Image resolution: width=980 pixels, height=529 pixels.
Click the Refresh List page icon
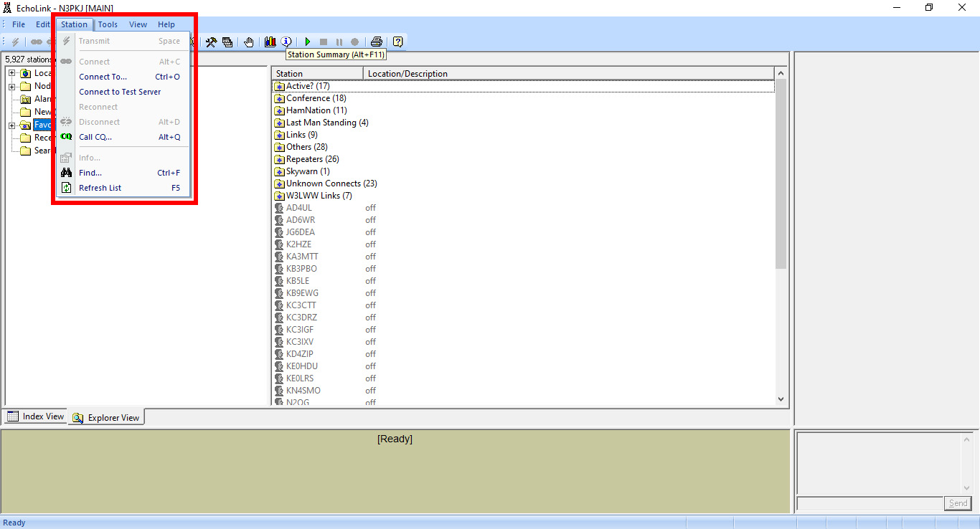tap(66, 188)
